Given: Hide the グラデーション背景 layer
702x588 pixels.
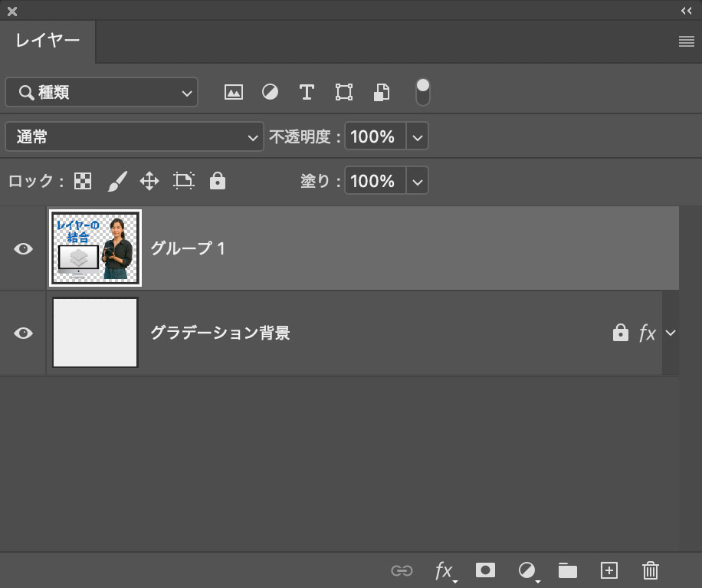Looking at the screenshot, I should click(x=23, y=333).
